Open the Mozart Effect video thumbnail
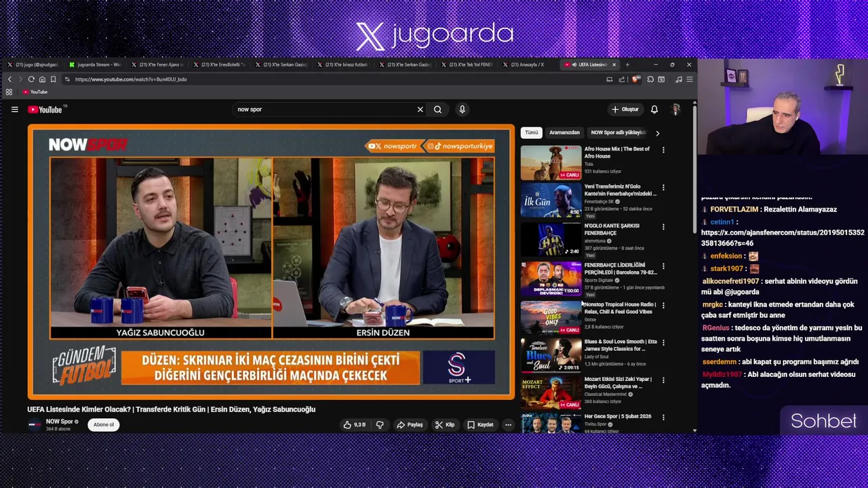This screenshot has height=488, width=868. [x=551, y=392]
